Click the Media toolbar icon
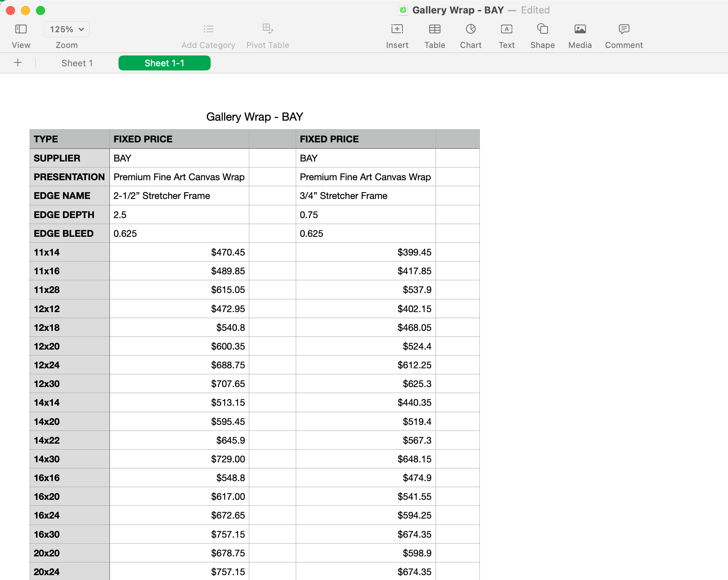This screenshot has height=580, width=728. click(x=580, y=29)
